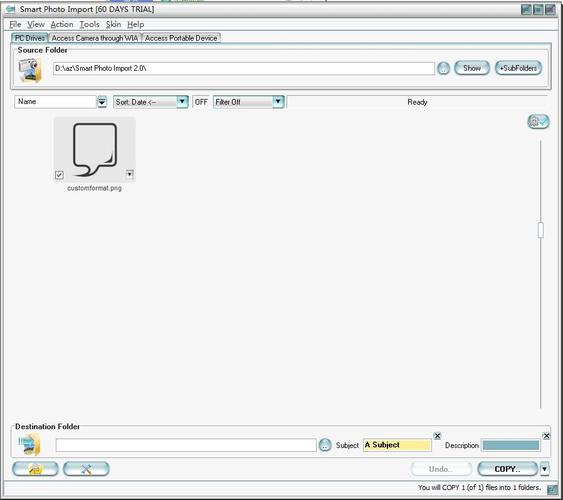The width and height of the screenshot is (563, 500).
Task: Close the Smart Photo Import window
Action: pos(550,10)
